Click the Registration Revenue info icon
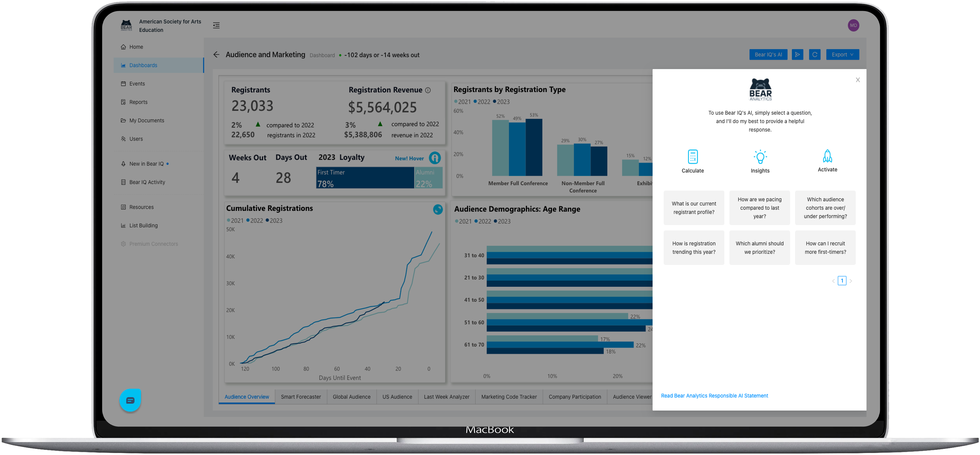This screenshot has width=980, height=455. (x=428, y=90)
